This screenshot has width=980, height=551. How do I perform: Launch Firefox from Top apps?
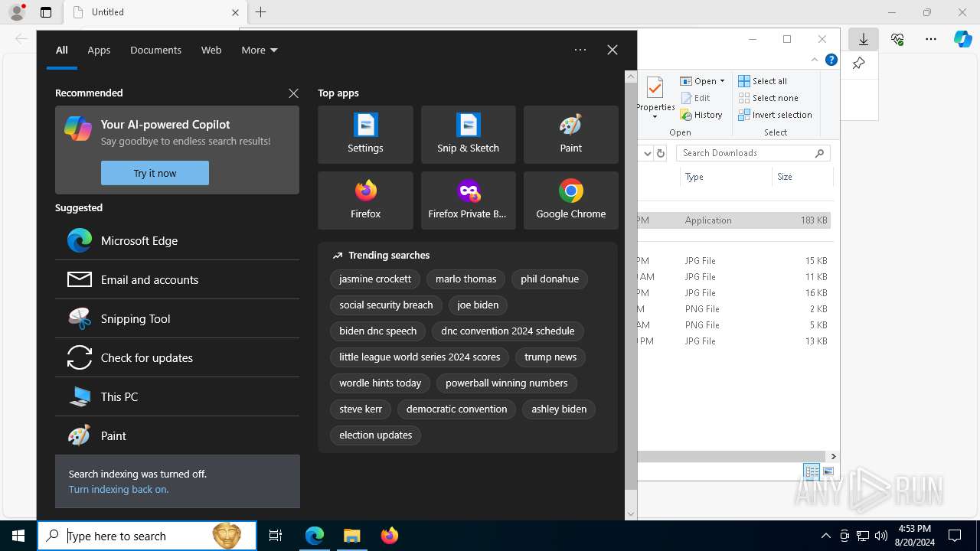click(365, 201)
